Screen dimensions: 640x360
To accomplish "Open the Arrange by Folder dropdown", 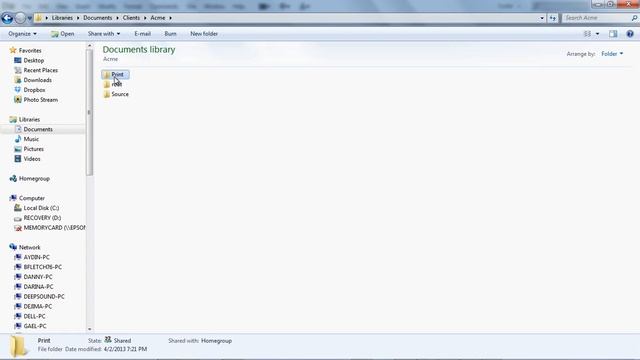I will [x=612, y=54].
